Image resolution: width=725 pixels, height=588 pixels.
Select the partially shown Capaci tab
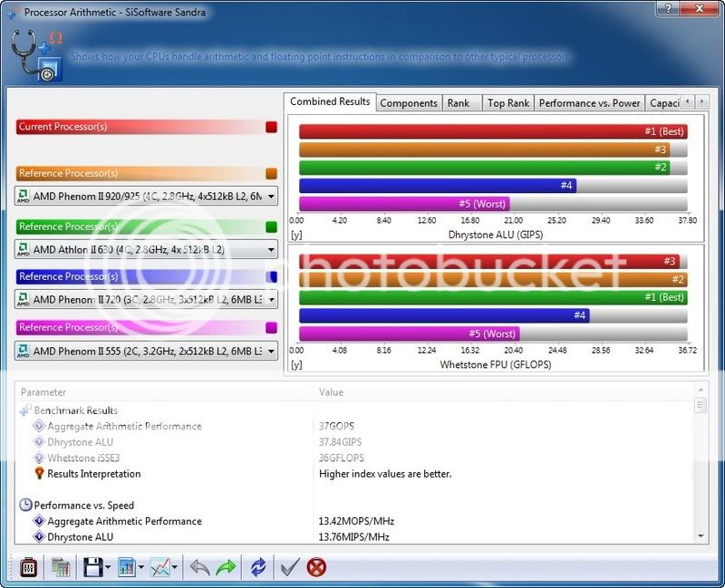tap(663, 103)
